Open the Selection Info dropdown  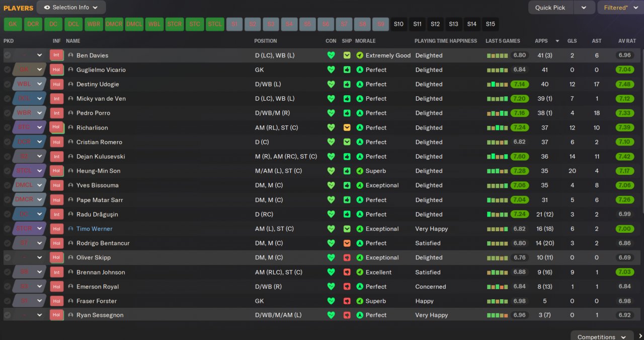click(71, 8)
